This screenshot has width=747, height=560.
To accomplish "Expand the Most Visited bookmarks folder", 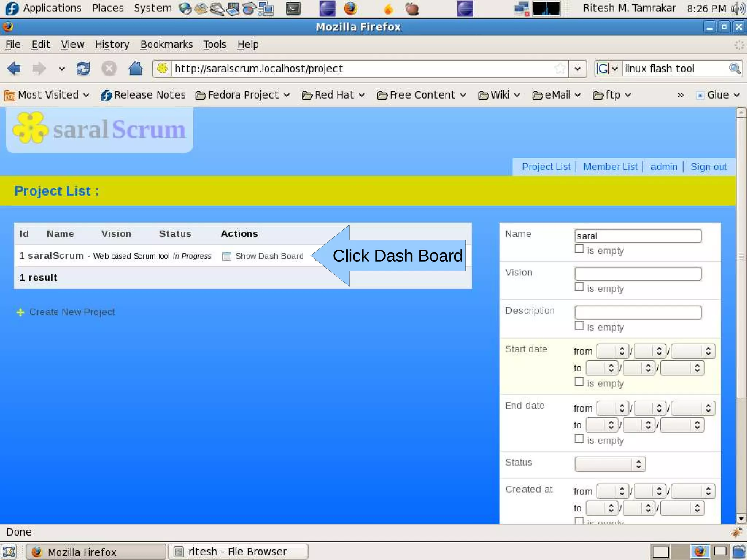I will 47,95.
